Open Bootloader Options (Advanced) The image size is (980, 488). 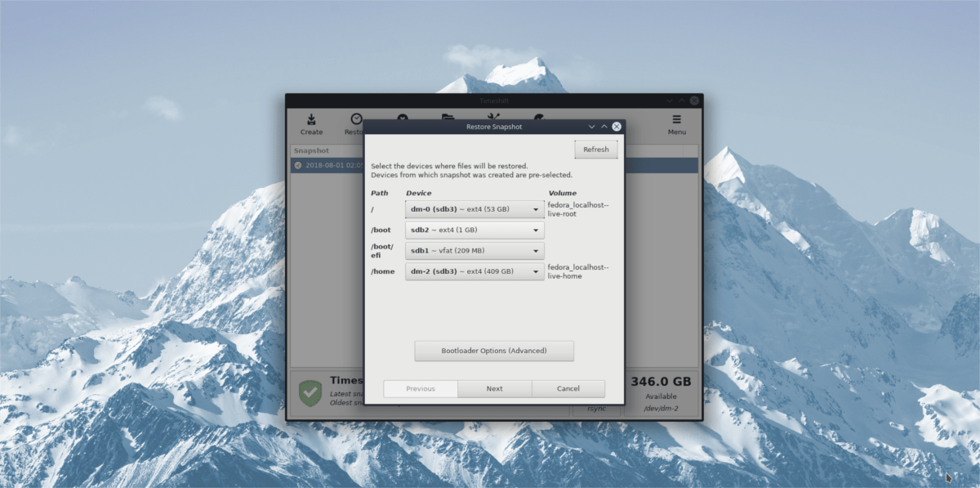click(x=494, y=351)
